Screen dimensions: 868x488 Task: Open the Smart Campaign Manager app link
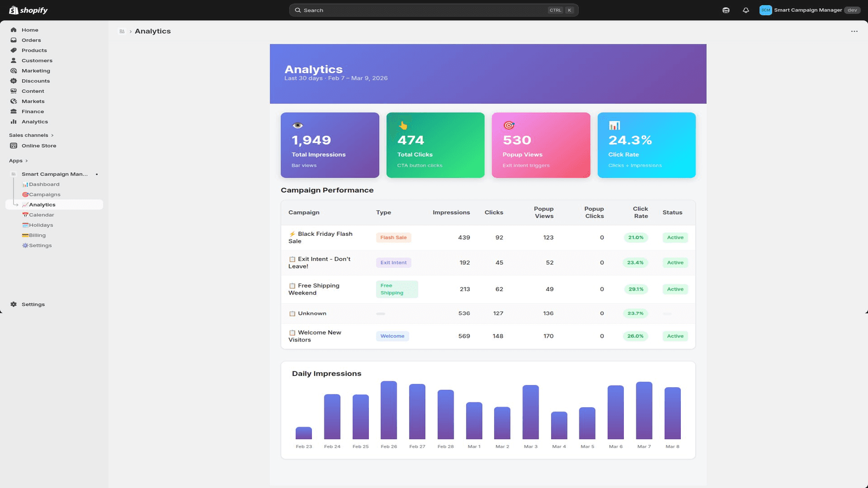54,174
